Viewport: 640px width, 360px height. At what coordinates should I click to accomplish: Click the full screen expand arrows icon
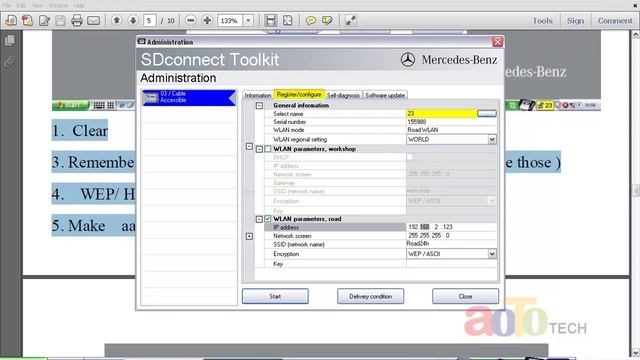pos(351,20)
